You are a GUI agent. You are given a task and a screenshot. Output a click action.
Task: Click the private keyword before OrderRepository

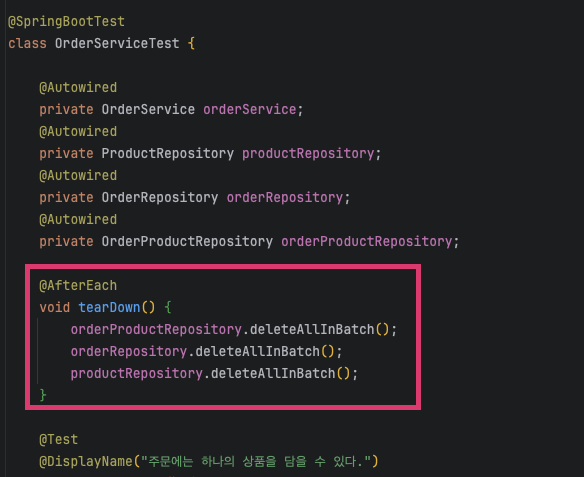click(x=66, y=197)
